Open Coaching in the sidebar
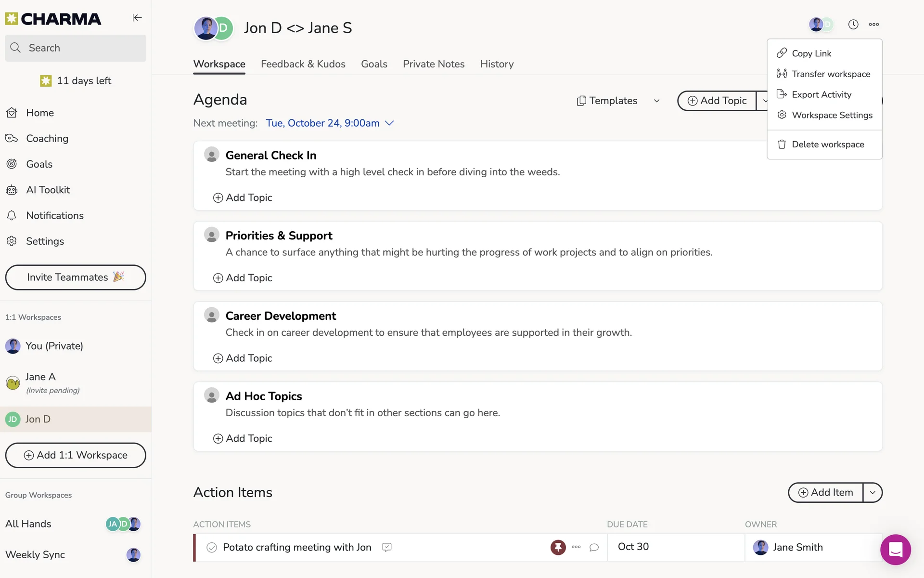Viewport: 924px width, 578px height. tap(47, 138)
